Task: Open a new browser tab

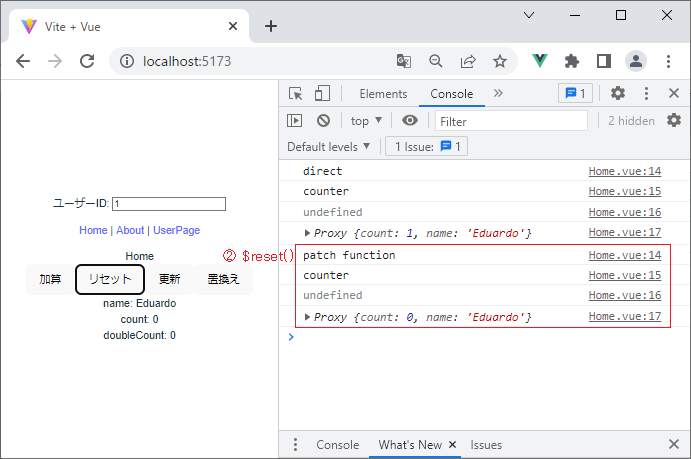Action: pyautogui.click(x=271, y=26)
